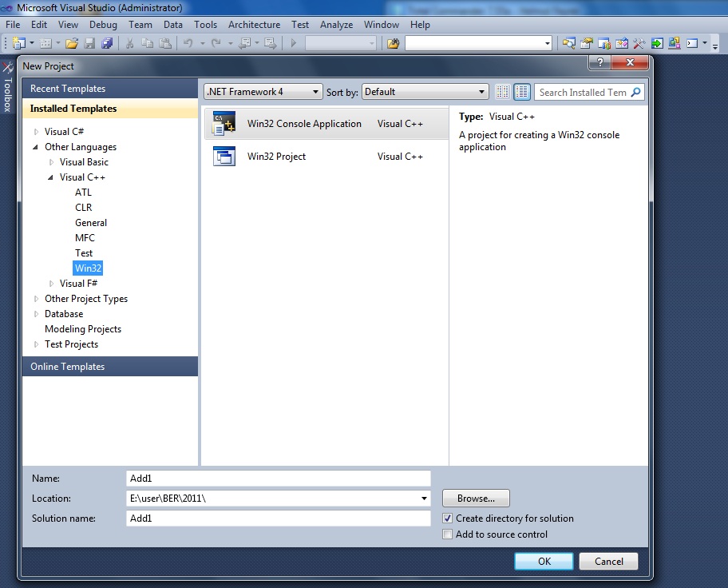Open Solution Explorer from toolbar icon
Image resolution: width=728 pixels, height=588 pixels.
click(568, 43)
